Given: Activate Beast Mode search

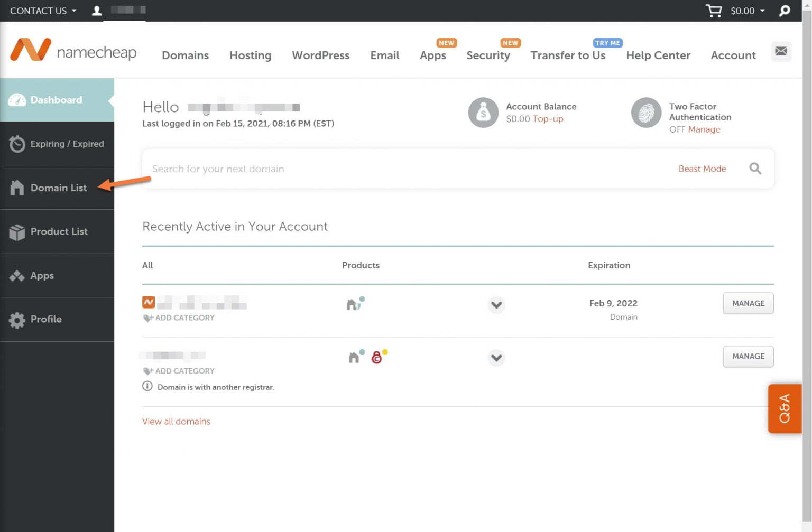Looking at the screenshot, I should click(702, 169).
